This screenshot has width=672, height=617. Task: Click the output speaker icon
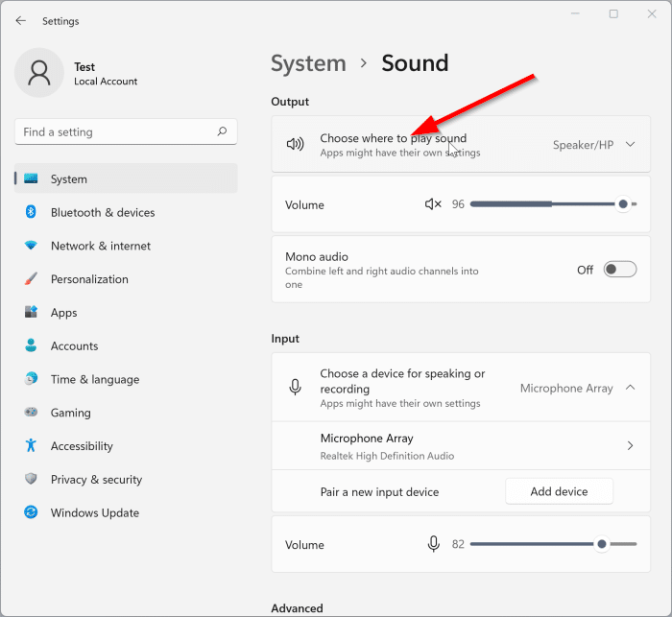click(296, 144)
